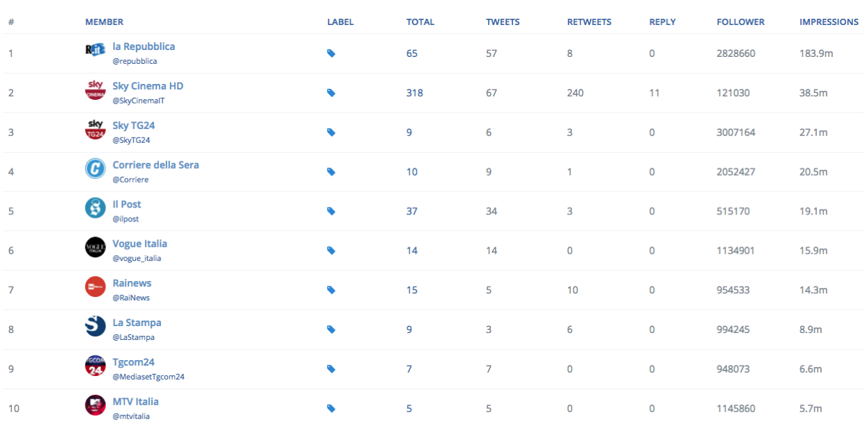Image resolution: width=868 pixels, height=426 pixels.
Task: Sort table by FOLLOWER column header
Action: tap(740, 22)
